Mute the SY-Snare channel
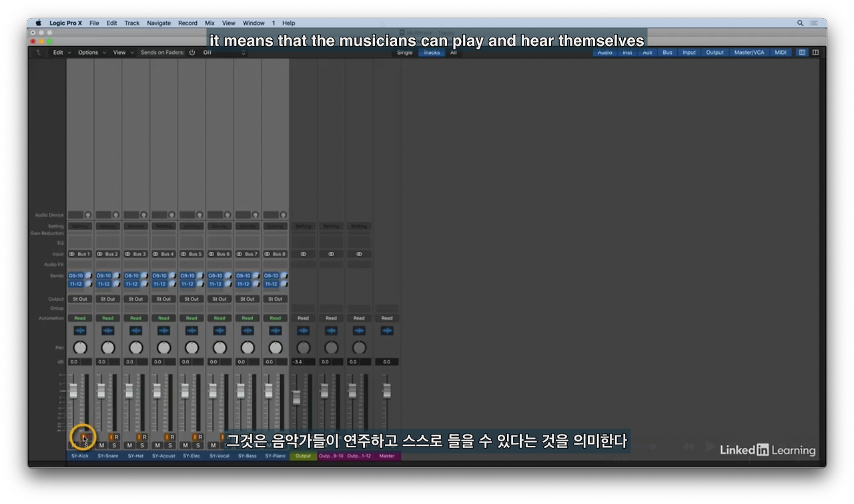Image resolution: width=854 pixels, height=504 pixels. coord(101,445)
